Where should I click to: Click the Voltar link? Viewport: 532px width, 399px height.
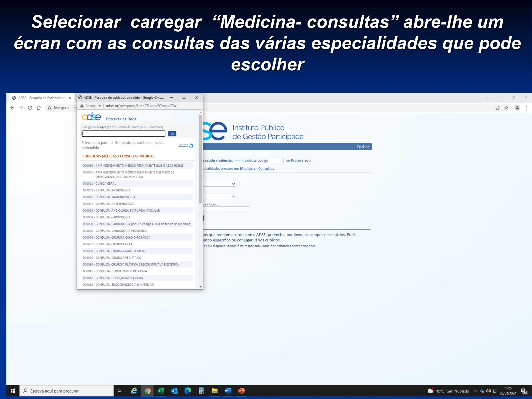pyautogui.click(x=183, y=145)
